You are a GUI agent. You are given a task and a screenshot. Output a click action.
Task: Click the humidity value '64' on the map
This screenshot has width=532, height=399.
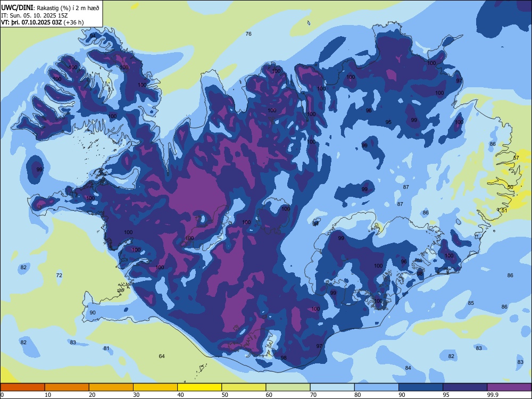[162, 356]
